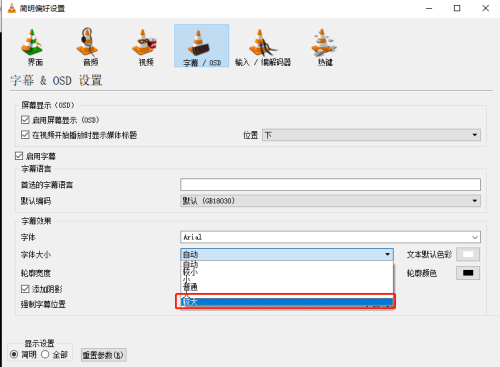Click the 首选的字幕语言 text field
The image size is (500, 367).
pos(330,184)
